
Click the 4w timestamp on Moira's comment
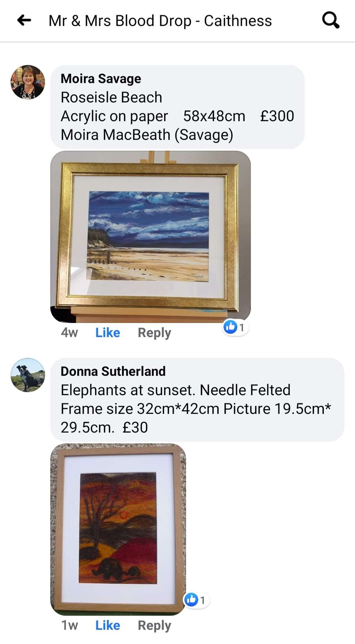70,332
